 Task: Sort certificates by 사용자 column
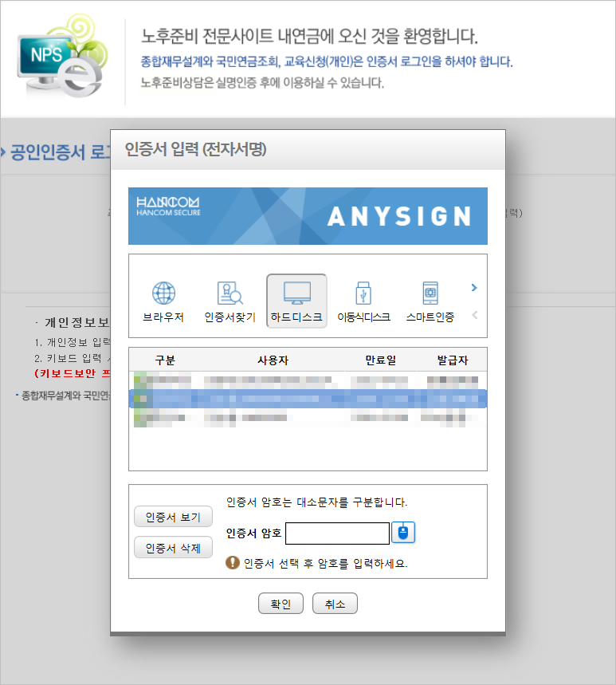tap(273, 360)
